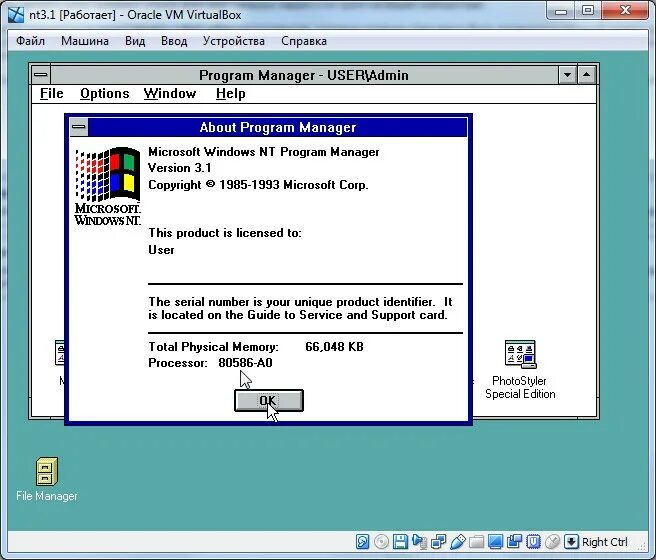Click the VirtualBox title bar cube icon

click(x=16, y=15)
